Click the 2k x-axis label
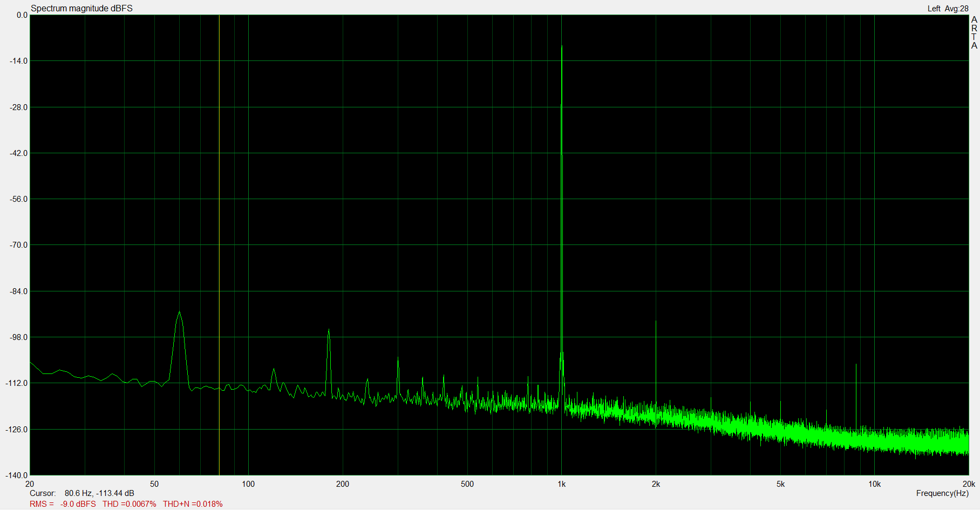Screen dimensions: 980x510 click(656, 484)
